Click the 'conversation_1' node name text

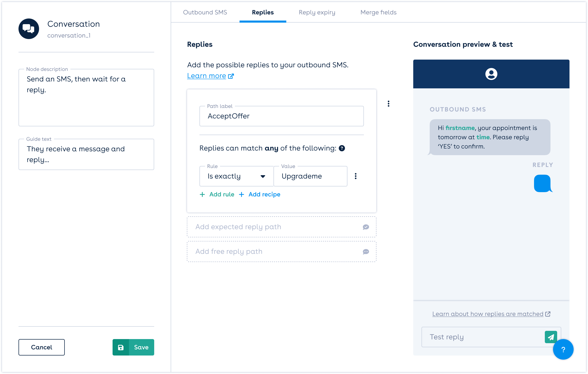(x=69, y=35)
